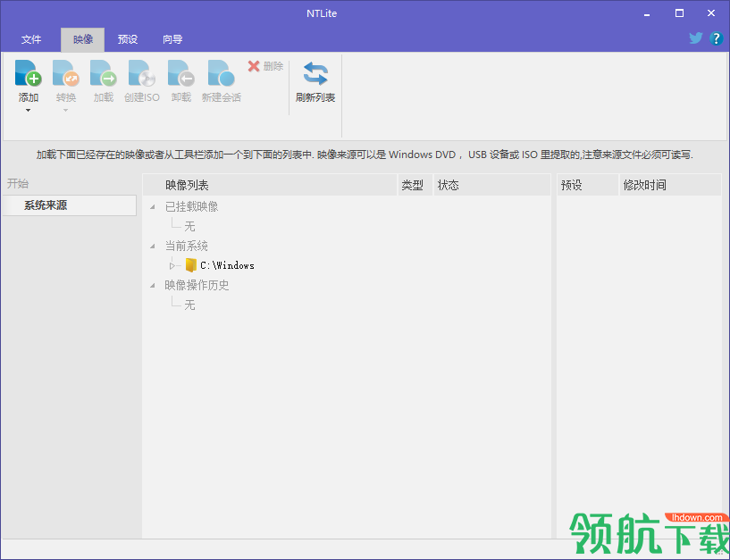Click the 添加 (Add) image icon
730x560 pixels.
28,73
